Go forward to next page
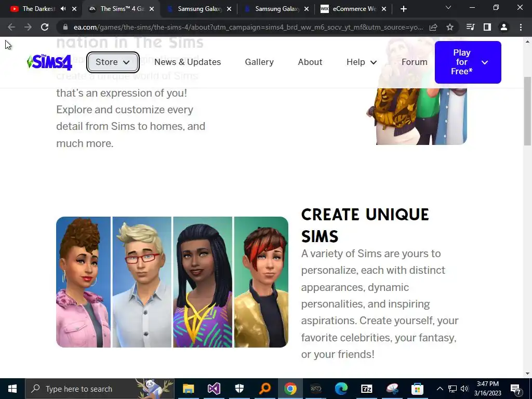This screenshot has width=532, height=399. point(28,27)
